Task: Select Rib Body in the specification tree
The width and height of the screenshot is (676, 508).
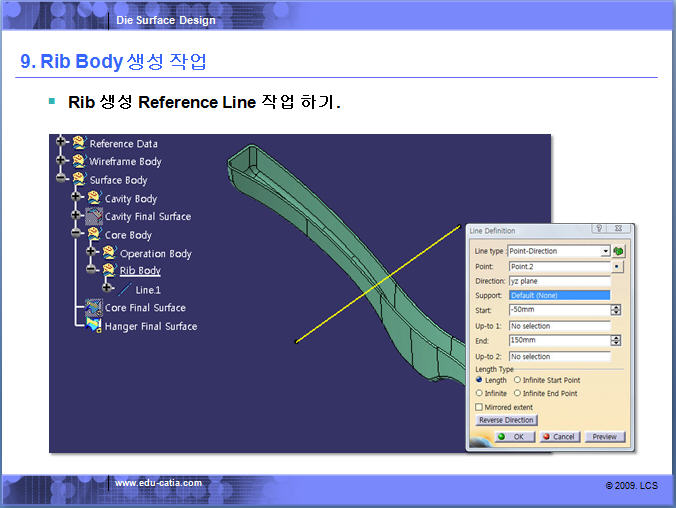Action: pos(140,271)
